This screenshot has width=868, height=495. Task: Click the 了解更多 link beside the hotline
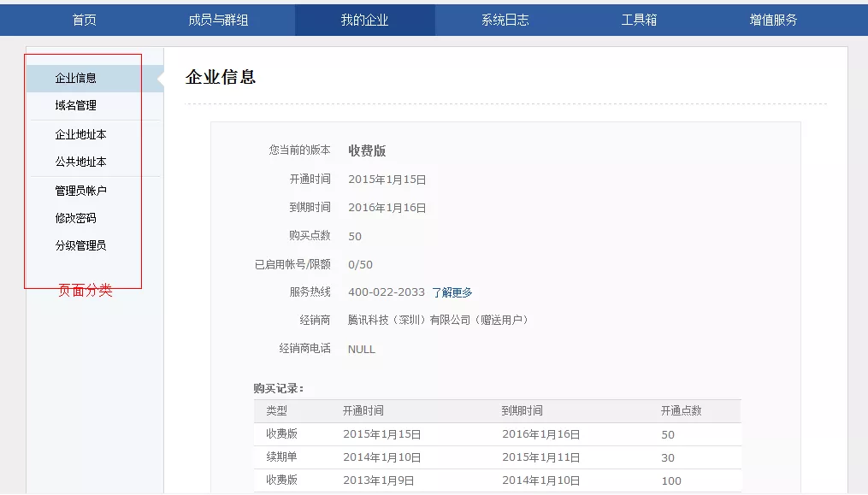[452, 292]
